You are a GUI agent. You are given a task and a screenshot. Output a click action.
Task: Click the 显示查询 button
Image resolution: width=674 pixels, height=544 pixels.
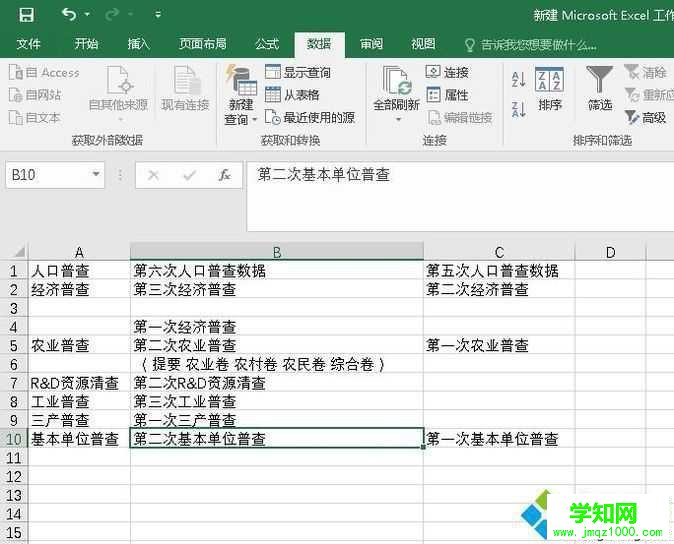point(298,72)
